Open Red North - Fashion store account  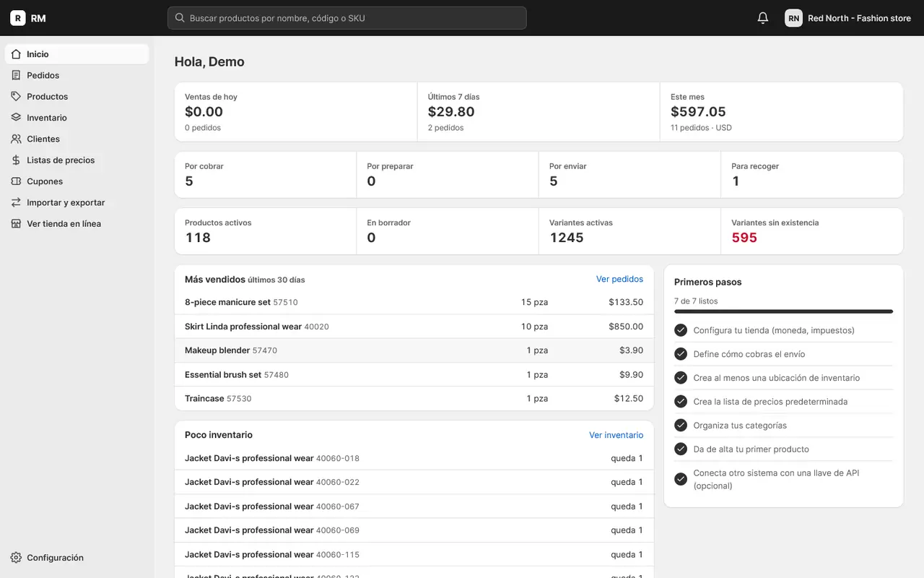(848, 18)
